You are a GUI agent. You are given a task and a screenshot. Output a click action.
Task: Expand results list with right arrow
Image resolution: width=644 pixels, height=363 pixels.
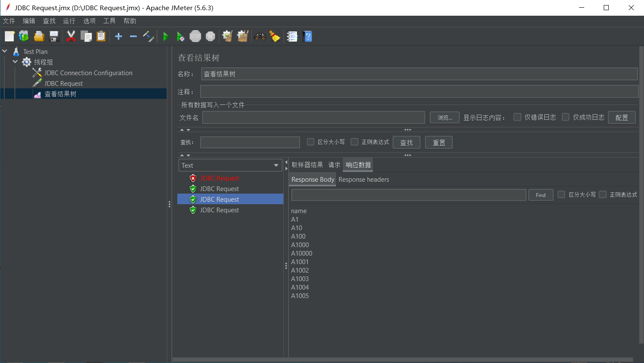click(x=286, y=169)
